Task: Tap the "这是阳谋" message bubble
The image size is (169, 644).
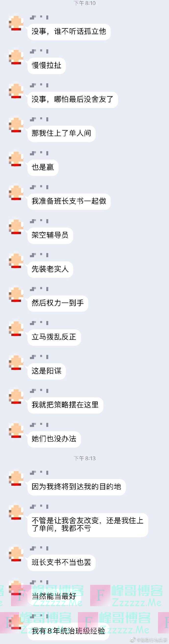Action: click(47, 371)
